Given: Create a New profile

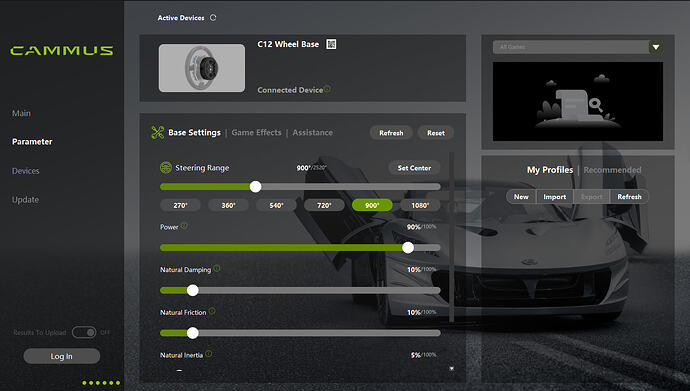Looking at the screenshot, I should tap(521, 197).
